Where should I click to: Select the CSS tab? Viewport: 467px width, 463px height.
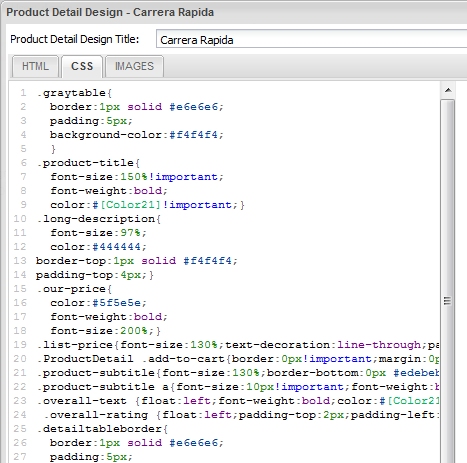point(82,66)
